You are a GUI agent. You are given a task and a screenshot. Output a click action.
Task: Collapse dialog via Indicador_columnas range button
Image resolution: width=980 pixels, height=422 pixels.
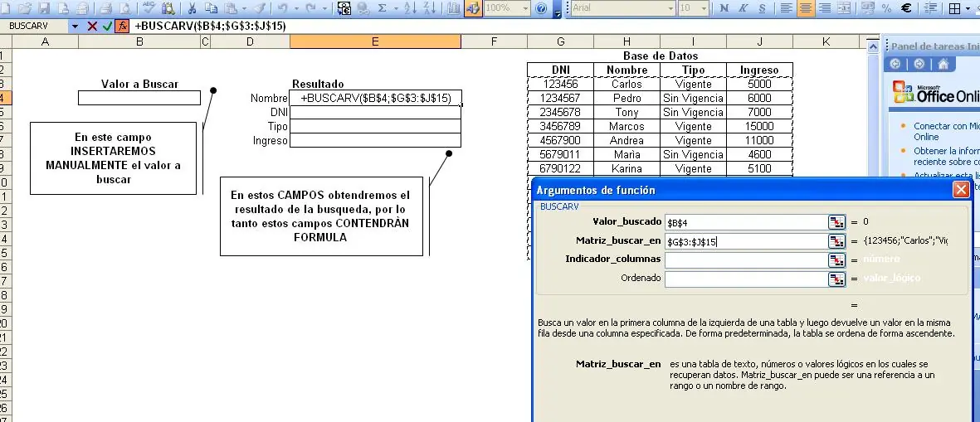pos(836,260)
